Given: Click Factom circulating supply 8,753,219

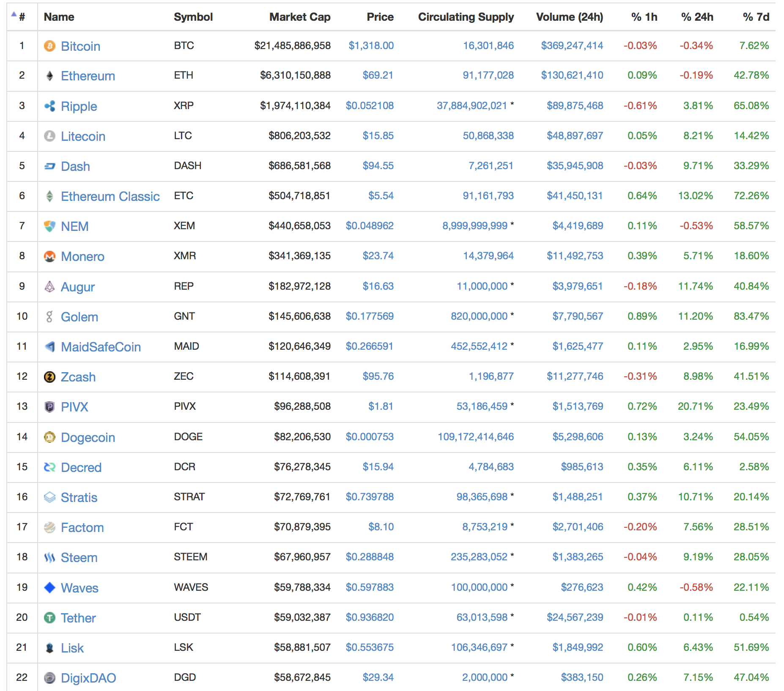Looking at the screenshot, I should pos(485,527).
